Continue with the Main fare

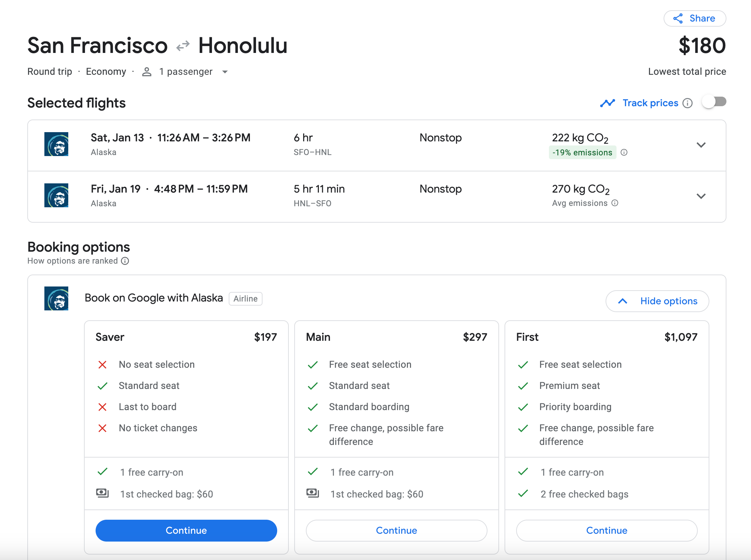pyautogui.click(x=396, y=531)
